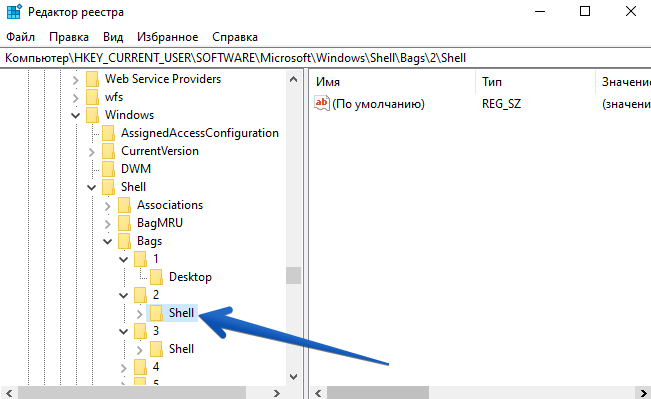Select the wfs key label
This screenshot has width=651, height=399.
tap(114, 97)
